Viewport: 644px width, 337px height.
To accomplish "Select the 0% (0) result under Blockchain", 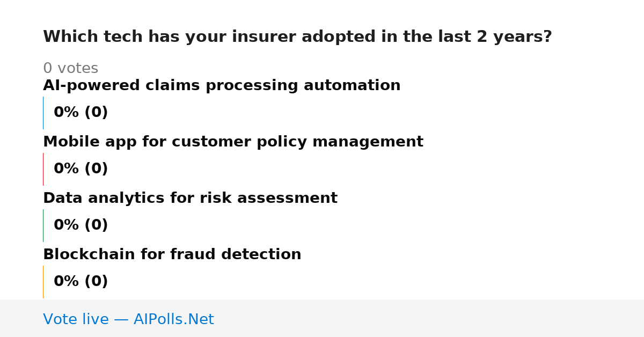I will pyautogui.click(x=80, y=282).
